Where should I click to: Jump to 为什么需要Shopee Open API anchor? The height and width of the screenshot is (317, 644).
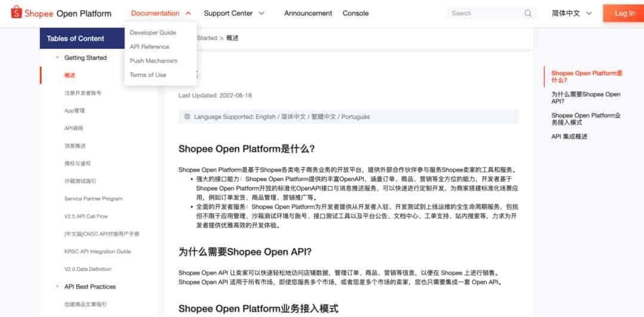(x=586, y=98)
